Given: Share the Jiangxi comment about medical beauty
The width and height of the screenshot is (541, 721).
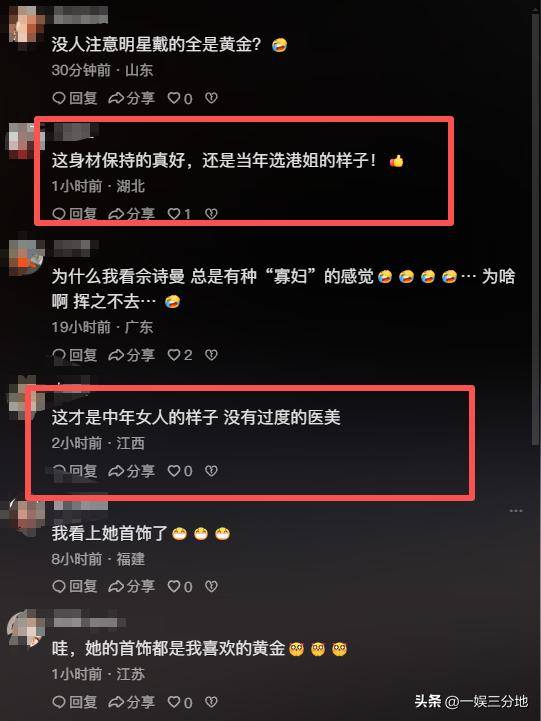Looking at the screenshot, I should (131, 471).
